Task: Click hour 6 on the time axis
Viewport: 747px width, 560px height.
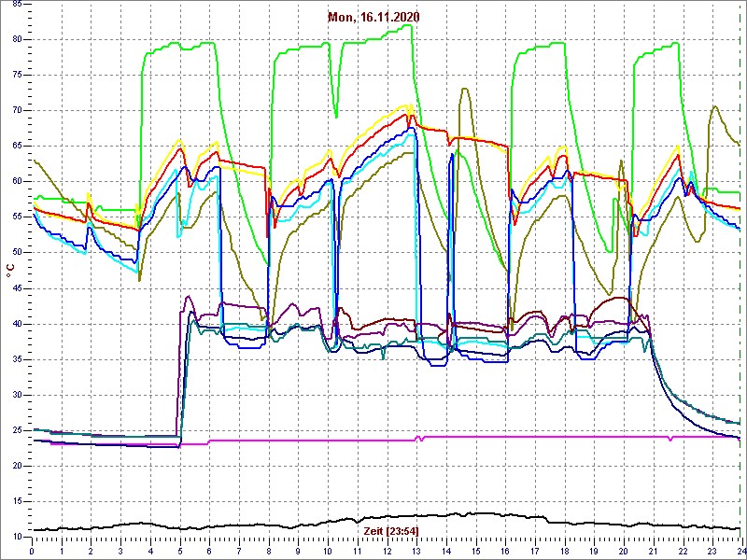Action: click(209, 551)
